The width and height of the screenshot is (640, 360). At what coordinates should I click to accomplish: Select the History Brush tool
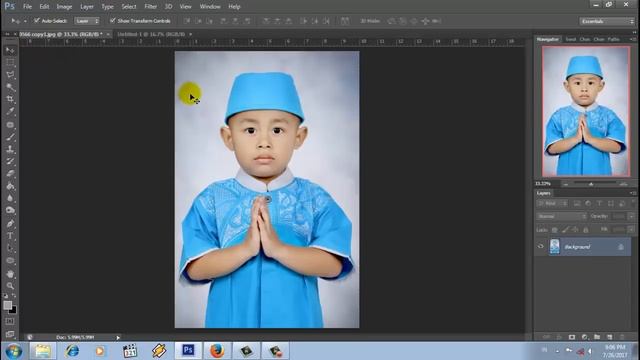tap(10, 162)
